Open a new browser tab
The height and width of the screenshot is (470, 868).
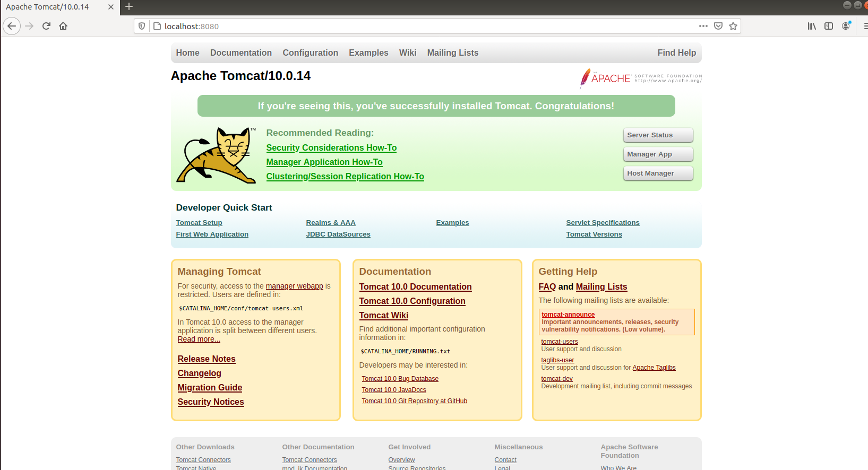pos(129,7)
